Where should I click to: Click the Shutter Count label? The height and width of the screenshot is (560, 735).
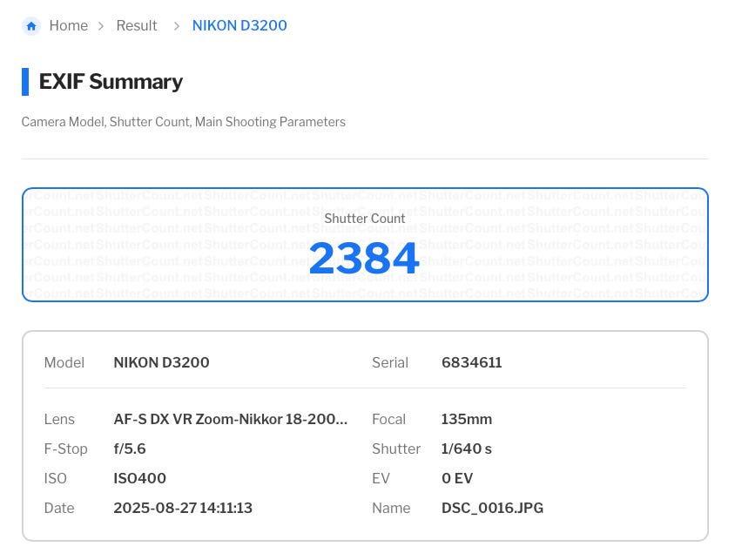(364, 219)
